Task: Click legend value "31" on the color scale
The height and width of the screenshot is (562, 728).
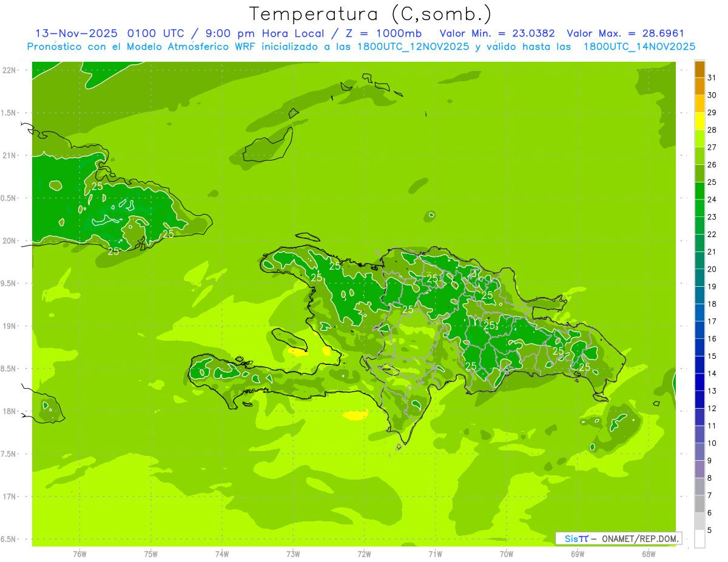Action: click(712, 78)
